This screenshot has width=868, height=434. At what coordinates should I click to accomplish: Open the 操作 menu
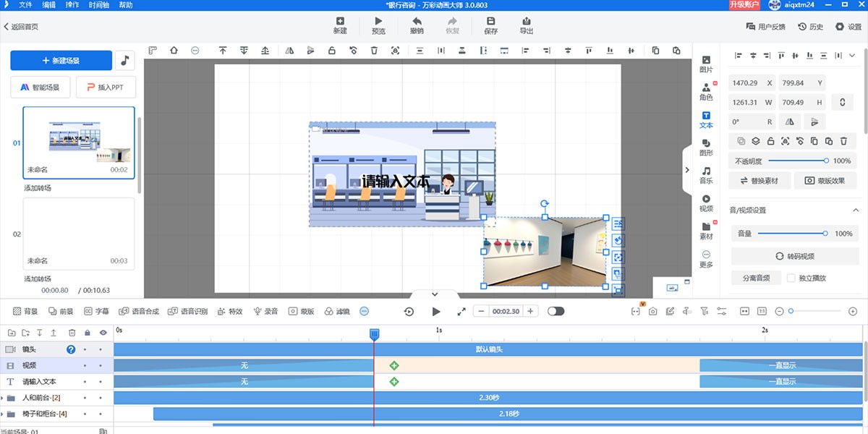(x=72, y=5)
